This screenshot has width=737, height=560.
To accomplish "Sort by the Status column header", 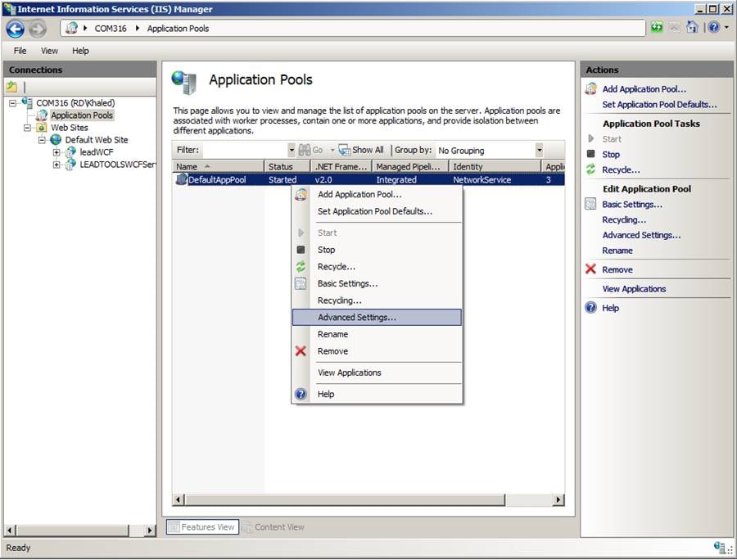I will coord(281,166).
